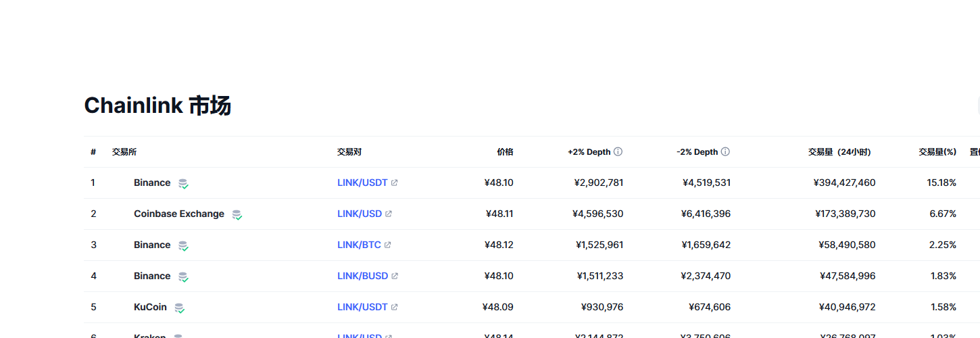Screen dimensions: 980x338
Task: Click the +2% Depth info icon
Action: (x=618, y=152)
